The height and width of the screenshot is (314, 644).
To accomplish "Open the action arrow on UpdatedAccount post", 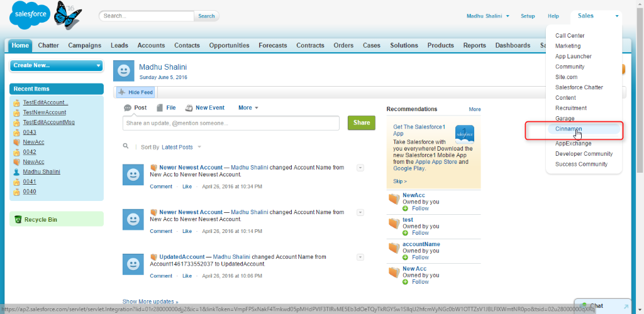I will 360,257.
